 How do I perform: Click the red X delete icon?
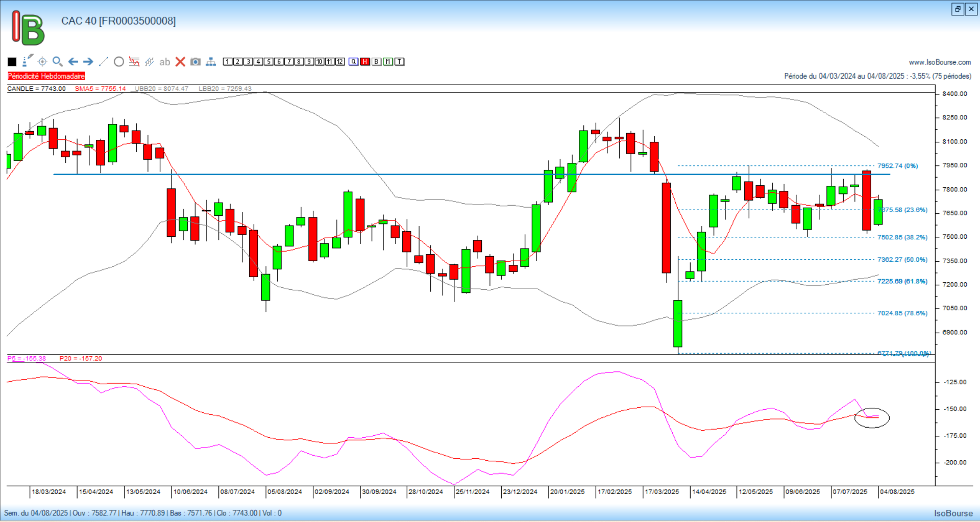click(x=180, y=62)
